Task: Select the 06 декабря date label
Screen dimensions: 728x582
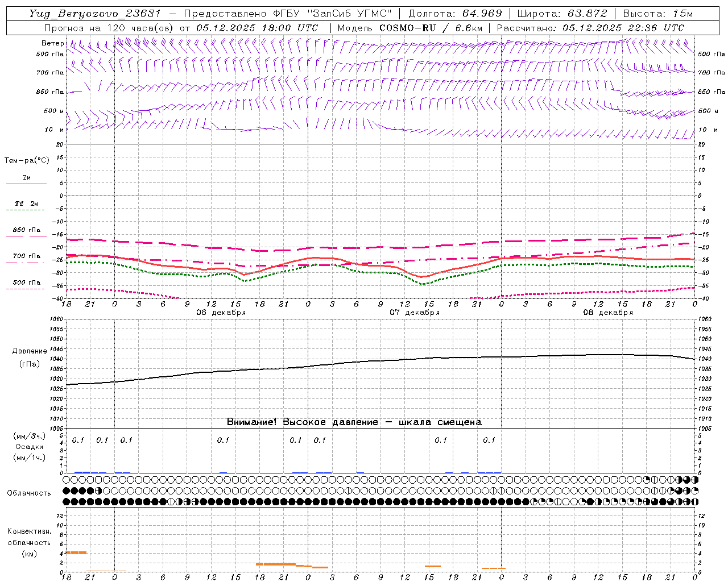Action: coord(221,313)
